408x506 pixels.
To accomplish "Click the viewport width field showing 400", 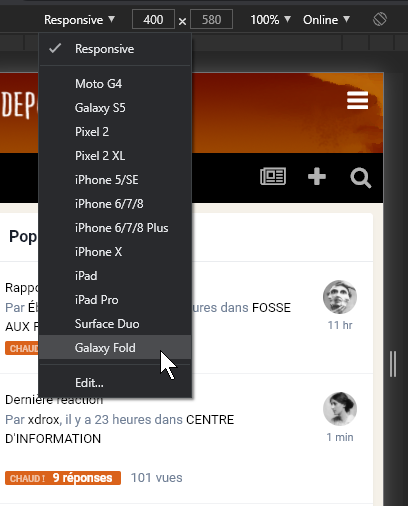I will click(153, 20).
